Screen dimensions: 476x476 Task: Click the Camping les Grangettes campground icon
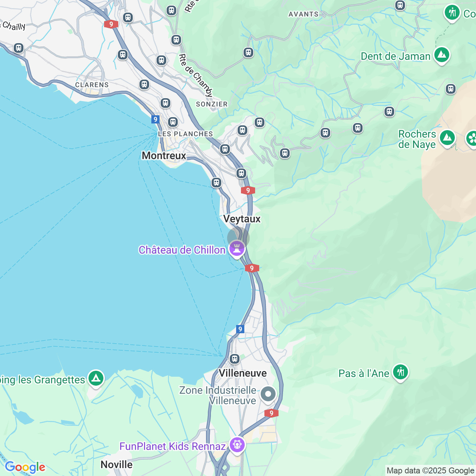tap(96, 379)
